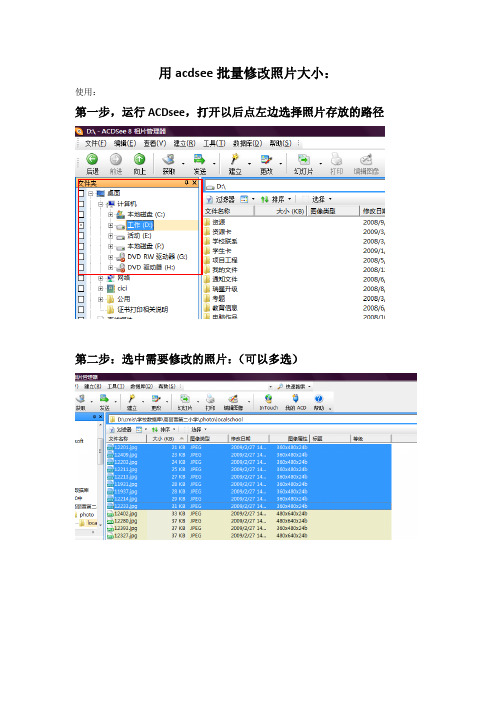Open the 选择 dropdown in step-one screenshot
The width and height of the screenshot is (496, 702).
click(330, 199)
